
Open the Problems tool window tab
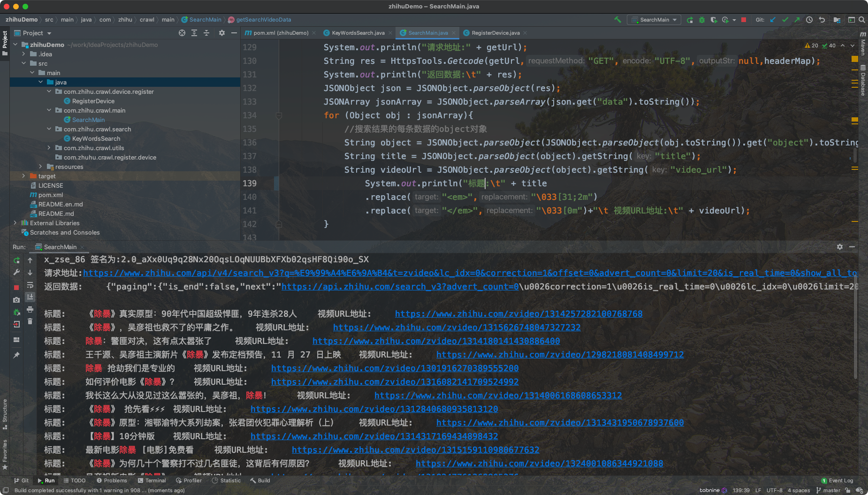coord(112,480)
